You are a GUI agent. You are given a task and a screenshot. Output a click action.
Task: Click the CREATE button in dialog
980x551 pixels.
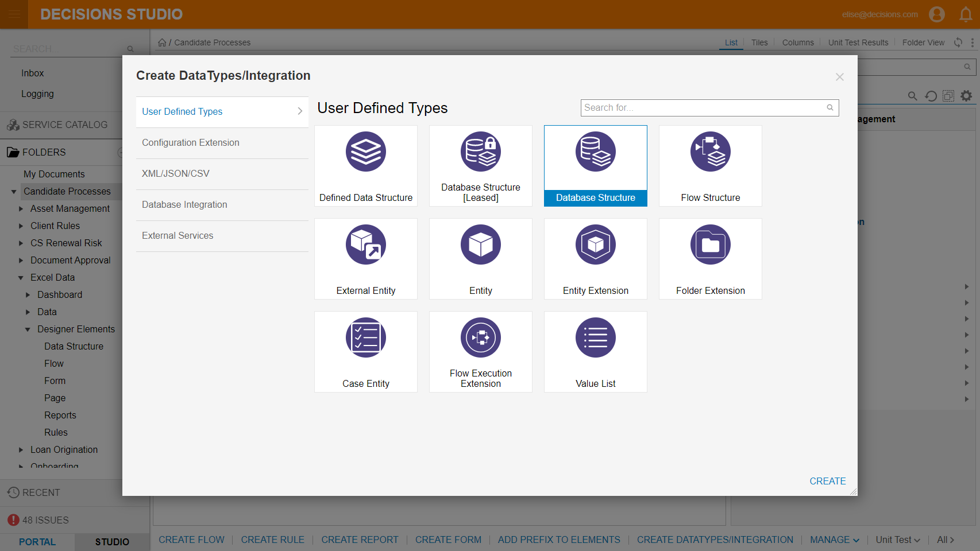(x=827, y=481)
